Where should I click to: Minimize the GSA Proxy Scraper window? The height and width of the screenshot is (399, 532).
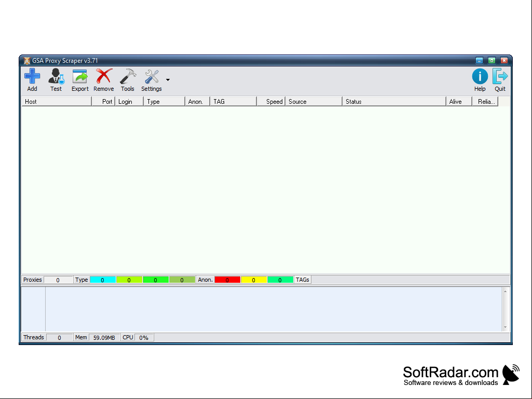click(479, 60)
